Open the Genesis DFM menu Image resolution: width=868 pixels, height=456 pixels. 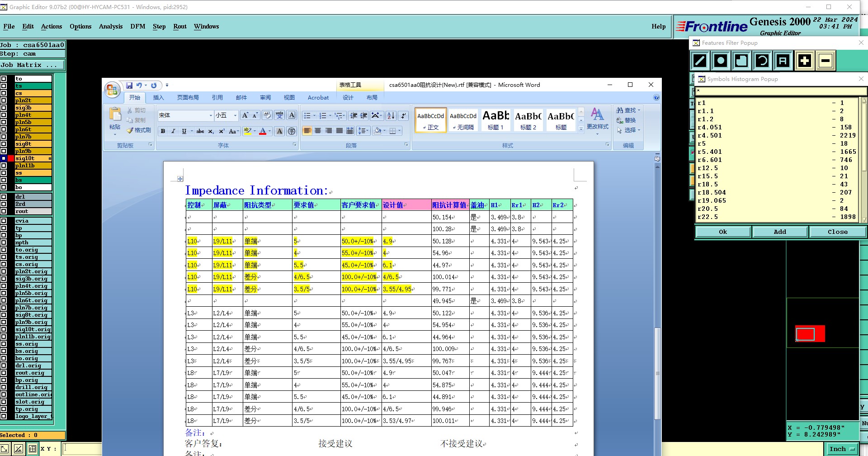coord(138,26)
